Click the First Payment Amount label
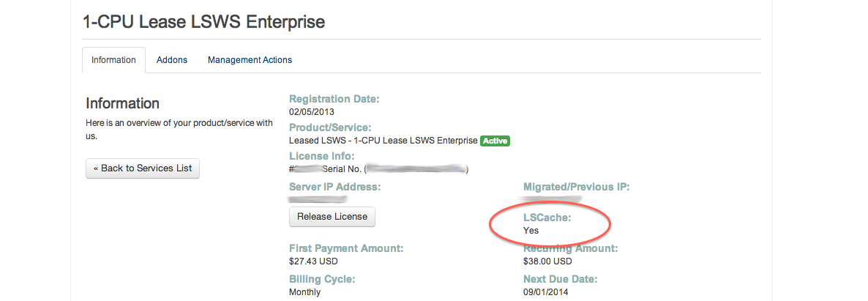Viewport: 868px width, 301px height. (x=346, y=248)
